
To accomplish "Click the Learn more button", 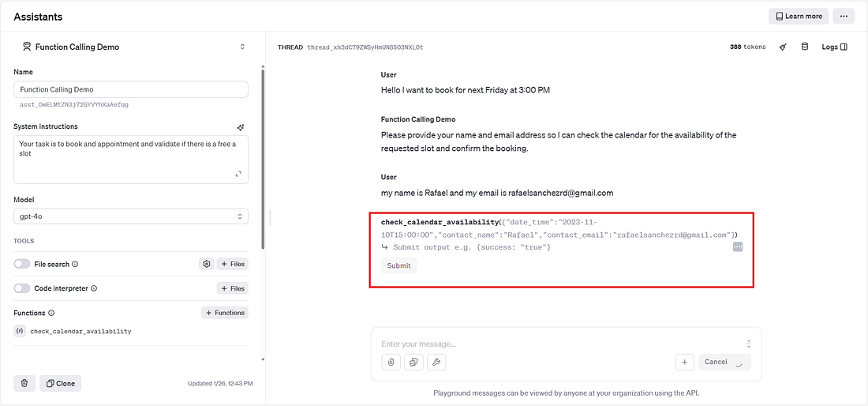I will [799, 16].
